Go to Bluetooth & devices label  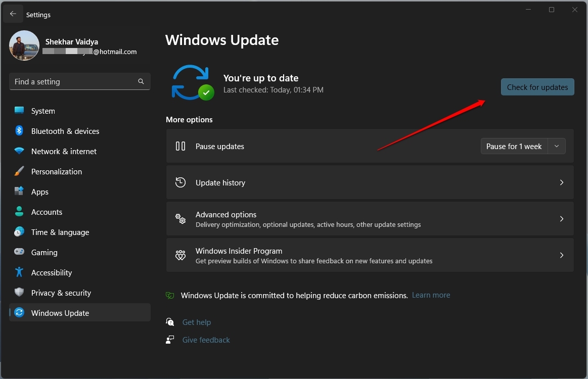(x=65, y=131)
